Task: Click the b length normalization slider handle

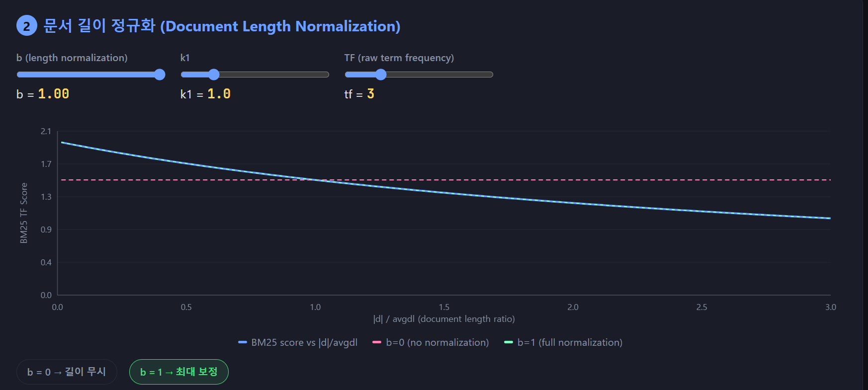Action: 160,75
